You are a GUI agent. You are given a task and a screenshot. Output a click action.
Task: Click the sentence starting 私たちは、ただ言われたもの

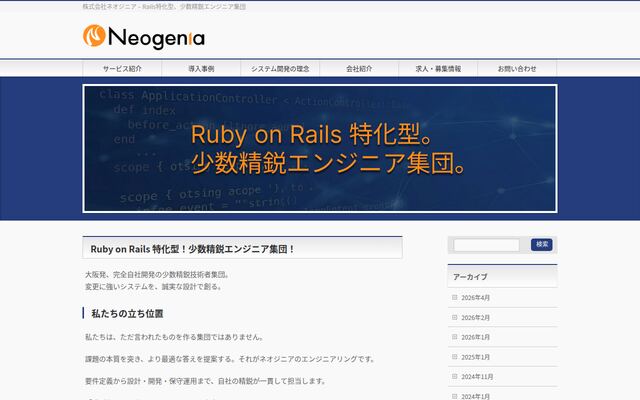click(175, 337)
